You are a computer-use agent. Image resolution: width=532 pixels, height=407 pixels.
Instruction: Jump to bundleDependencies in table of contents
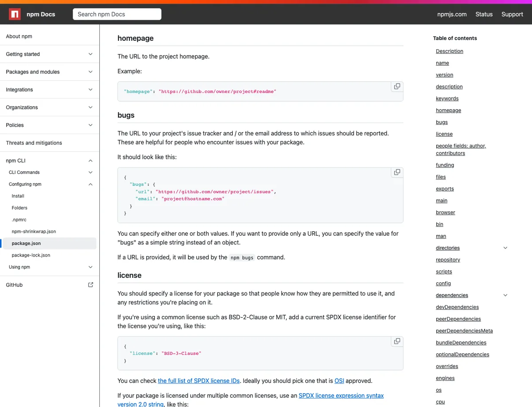pyautogui.click(x=461, y=343)
